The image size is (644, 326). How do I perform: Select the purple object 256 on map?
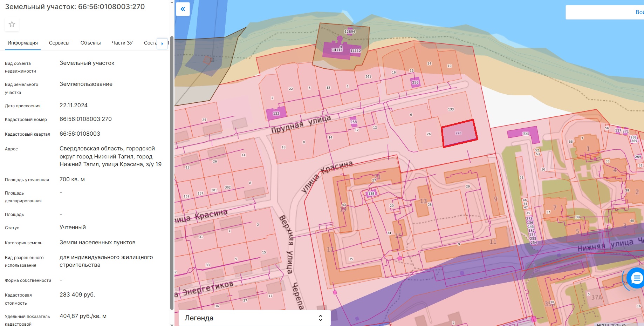coord(415,82)
